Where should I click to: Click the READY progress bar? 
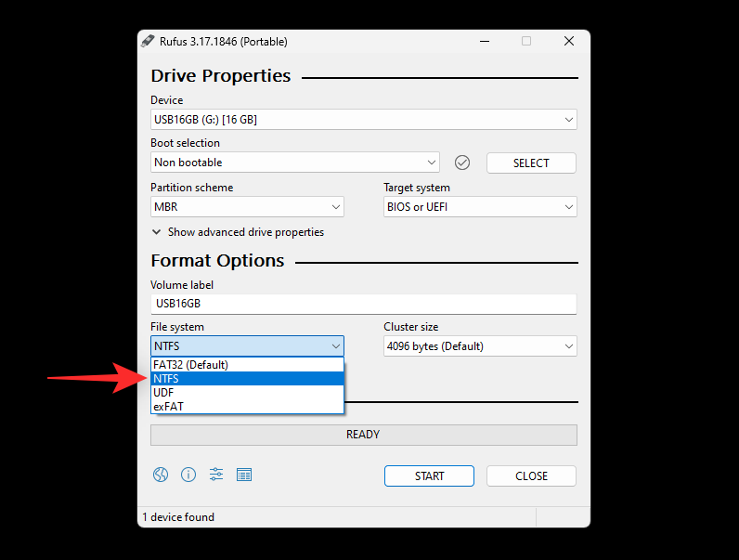[363, 435]
